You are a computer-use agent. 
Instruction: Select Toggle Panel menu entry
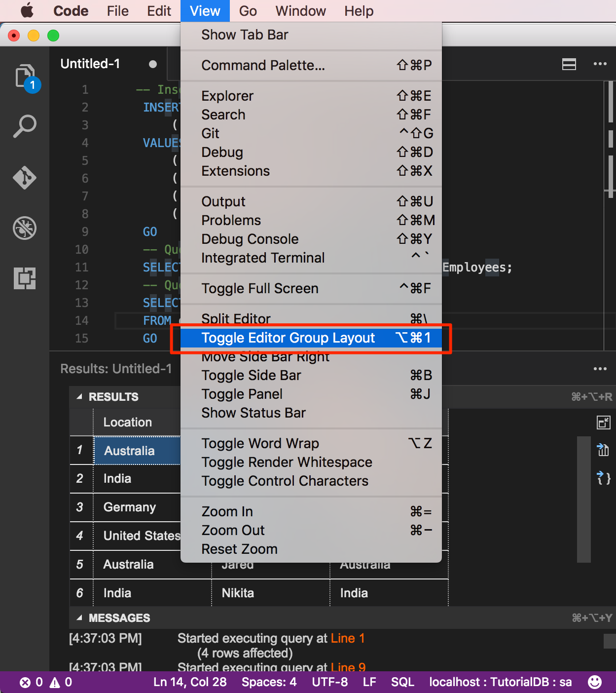click(x=242, y=394)
